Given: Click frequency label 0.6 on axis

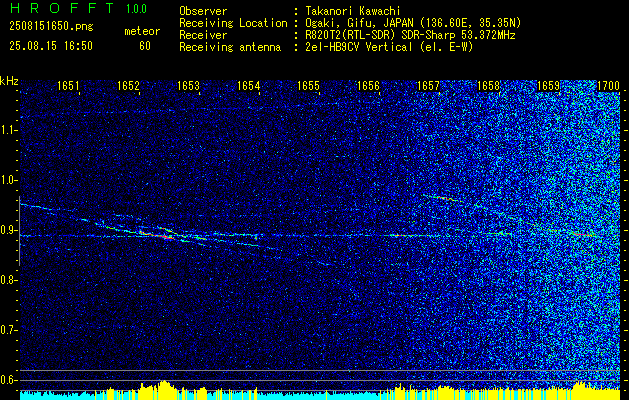Looking at the screenshot, I should point(9,380).
